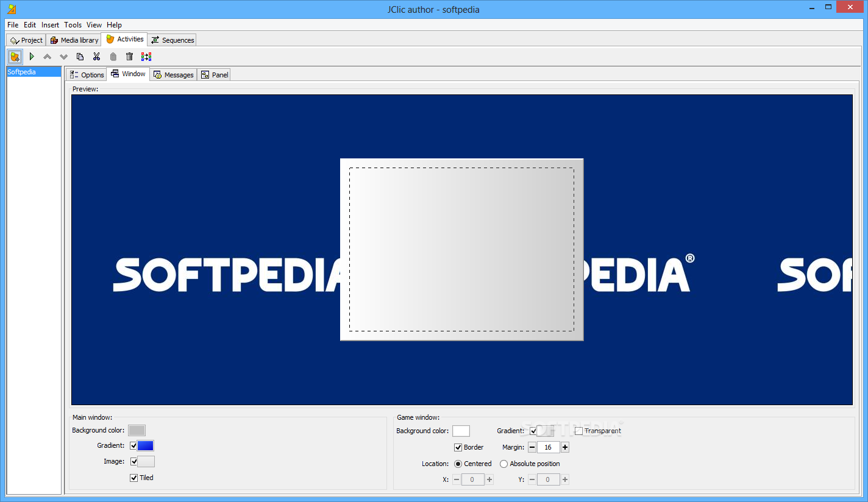868x502 pixels.
Task: Copy the selected activity with the copy icon
Action: [x=80, y=57]
